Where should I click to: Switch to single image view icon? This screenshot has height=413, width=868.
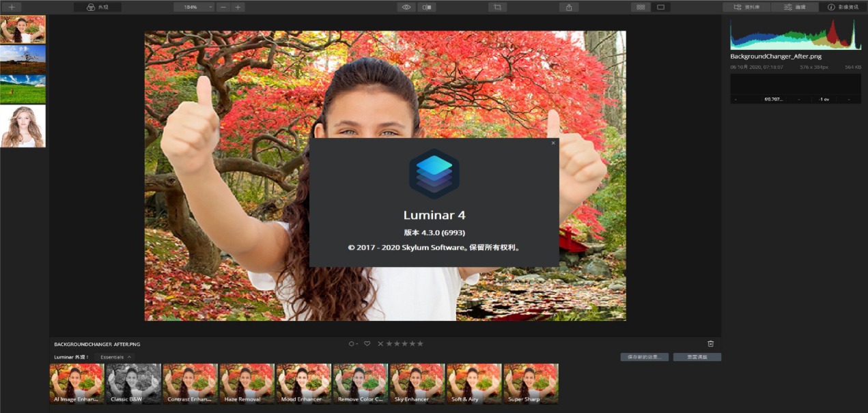click(x=660, y=7)
